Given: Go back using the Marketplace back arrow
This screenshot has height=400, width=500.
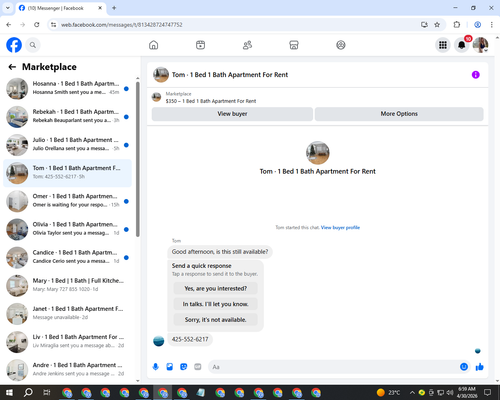Looking at the screenshot, I should point(12,67).
